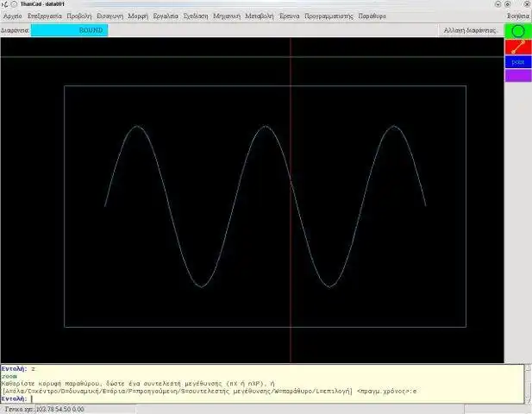
Task: Select the green circle drawing tool
Action: click(517, 31)
